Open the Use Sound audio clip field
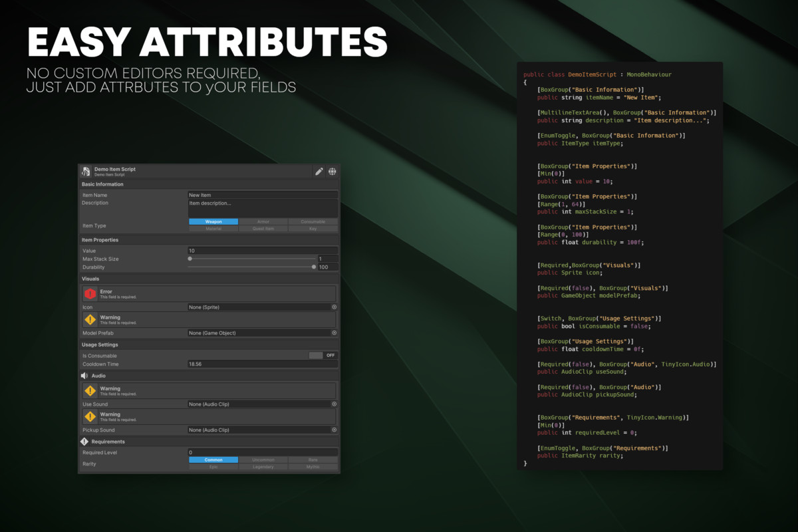The image size is (798, 532). pos(259,404)
